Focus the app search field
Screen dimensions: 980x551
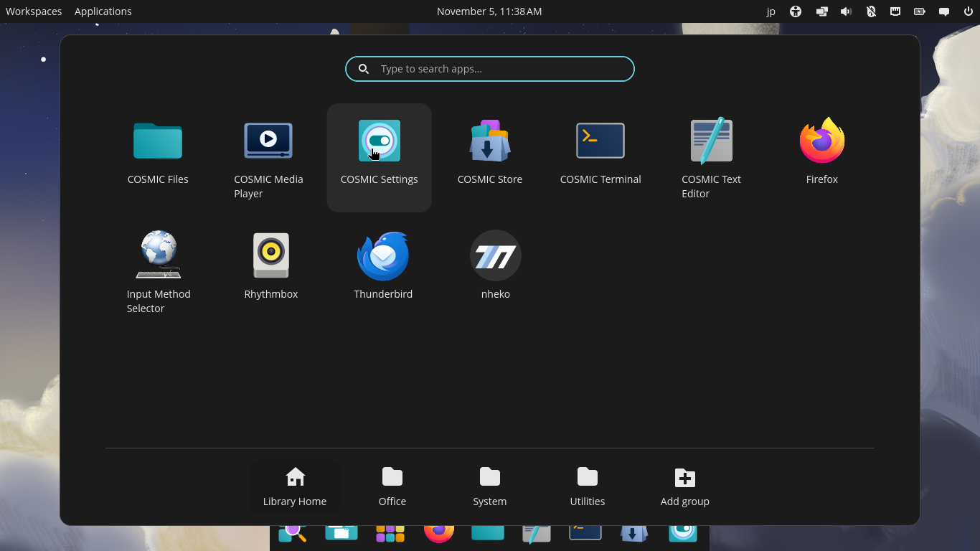click(490, 69)
